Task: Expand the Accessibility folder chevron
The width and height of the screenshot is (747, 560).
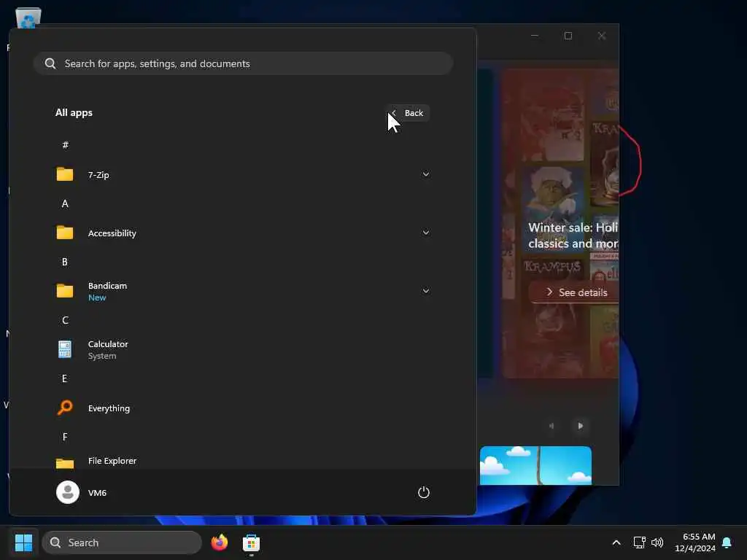Action: (426, 233)
